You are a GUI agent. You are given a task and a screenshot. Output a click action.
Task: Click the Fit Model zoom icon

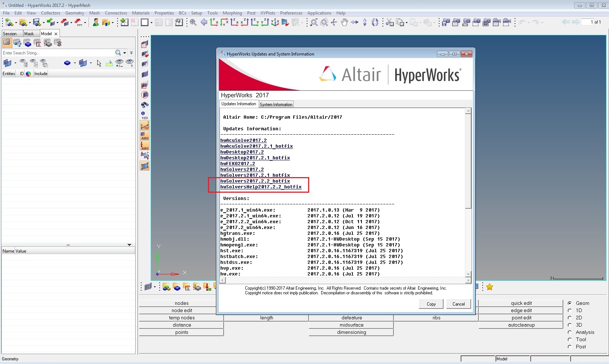tap(193, 23)
